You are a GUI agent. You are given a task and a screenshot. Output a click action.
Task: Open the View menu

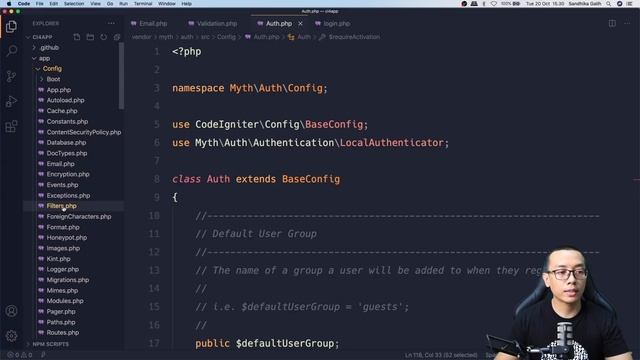[x=95, y=4]
